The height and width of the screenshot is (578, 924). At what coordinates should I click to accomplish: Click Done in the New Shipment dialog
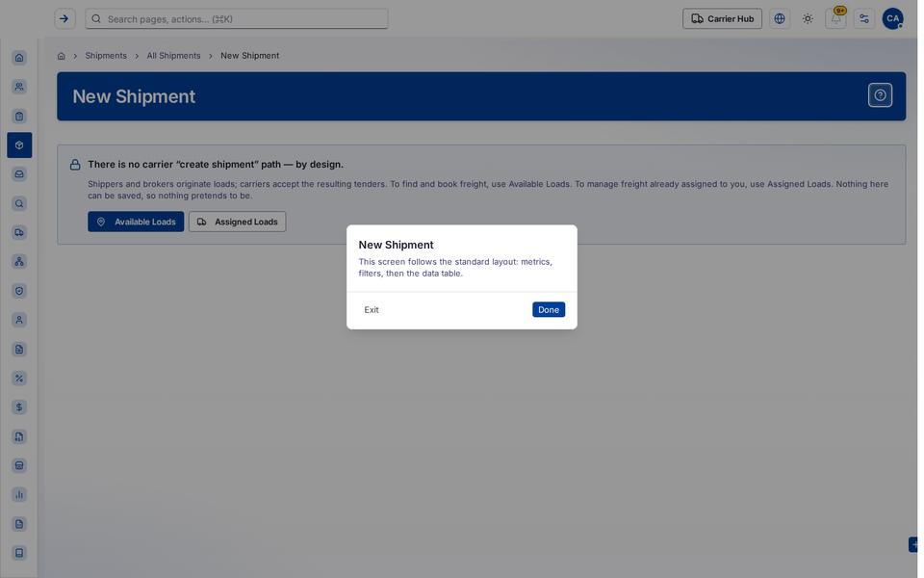point(548,309)
